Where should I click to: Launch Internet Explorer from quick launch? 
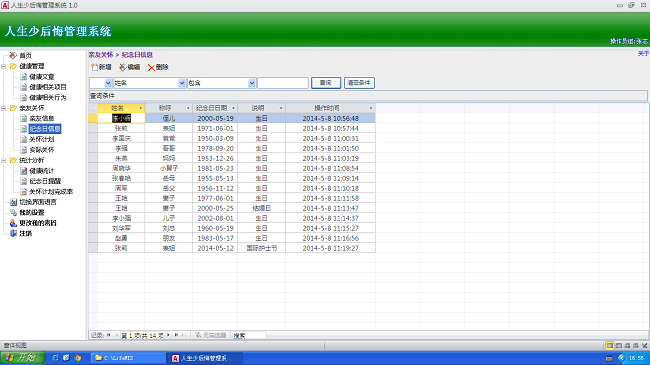coord(56,358)
